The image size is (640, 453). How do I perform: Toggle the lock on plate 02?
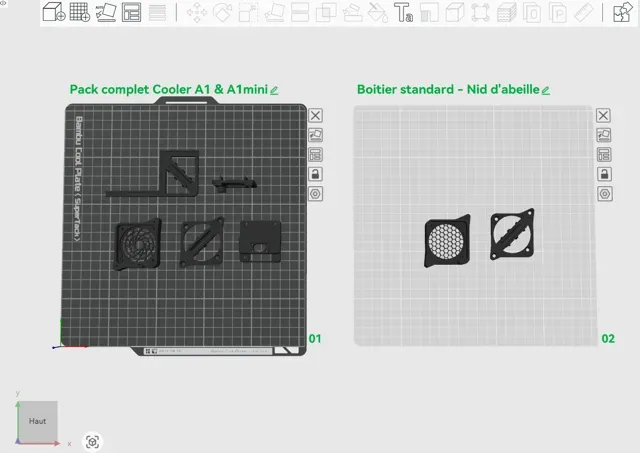click(604, 174)
